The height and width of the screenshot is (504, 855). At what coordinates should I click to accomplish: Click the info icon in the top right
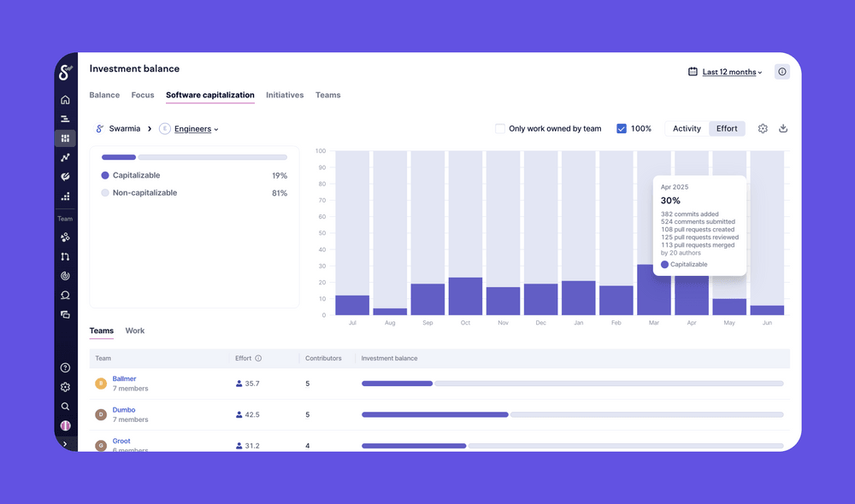(x=781, y=72)
